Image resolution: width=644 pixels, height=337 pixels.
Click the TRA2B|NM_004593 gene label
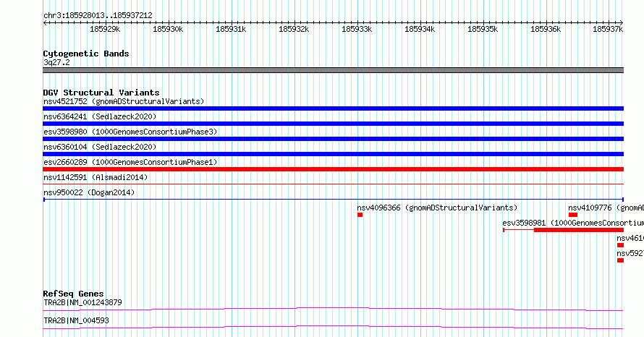[x=76, y=320]
